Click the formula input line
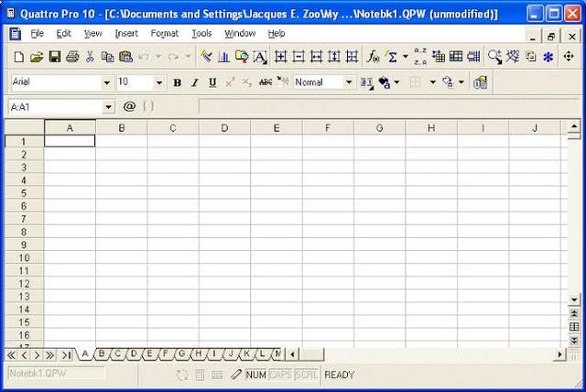Screen dimensions: 586x392 point(388,107)
